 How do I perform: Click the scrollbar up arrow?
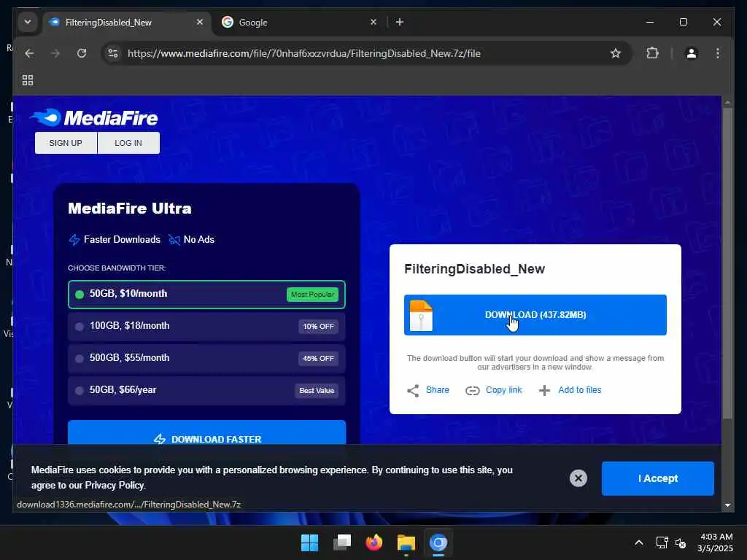(x=727, y=102)
